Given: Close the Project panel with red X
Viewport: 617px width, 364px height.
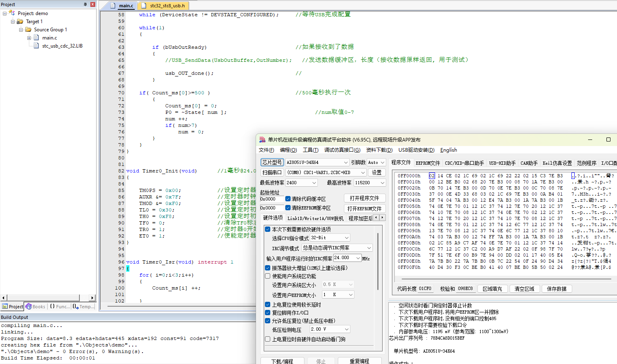Looking at the screenshot, I should tap(92, 4).
